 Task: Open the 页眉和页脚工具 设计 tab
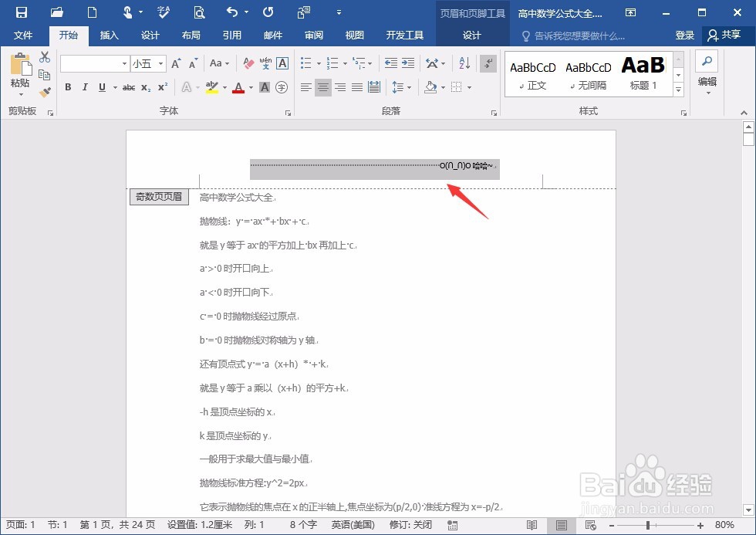pos(471,36)
